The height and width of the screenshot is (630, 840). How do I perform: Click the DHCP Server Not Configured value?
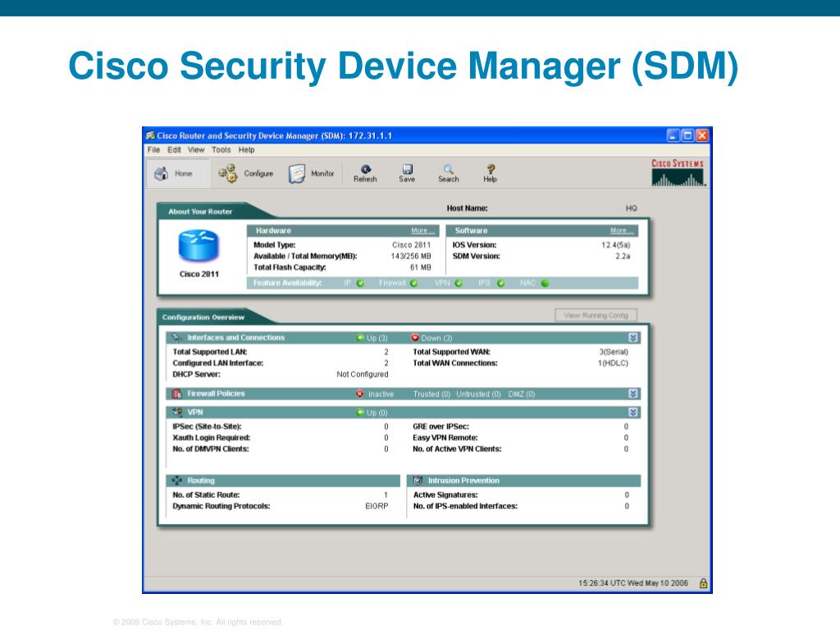362,374
